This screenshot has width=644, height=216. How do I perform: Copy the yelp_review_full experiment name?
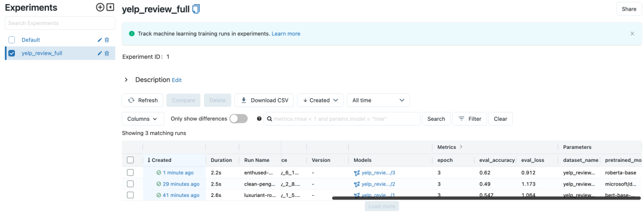(196, 9)
